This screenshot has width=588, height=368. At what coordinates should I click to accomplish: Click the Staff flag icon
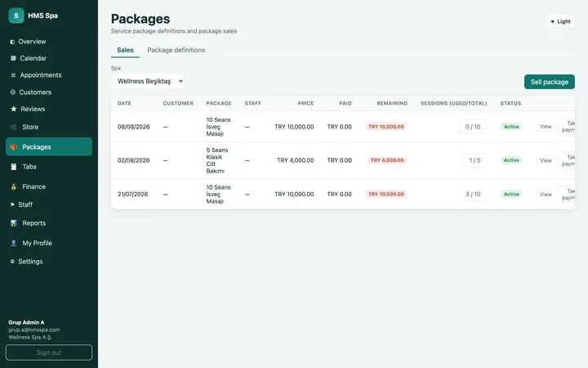pos(12,204)
